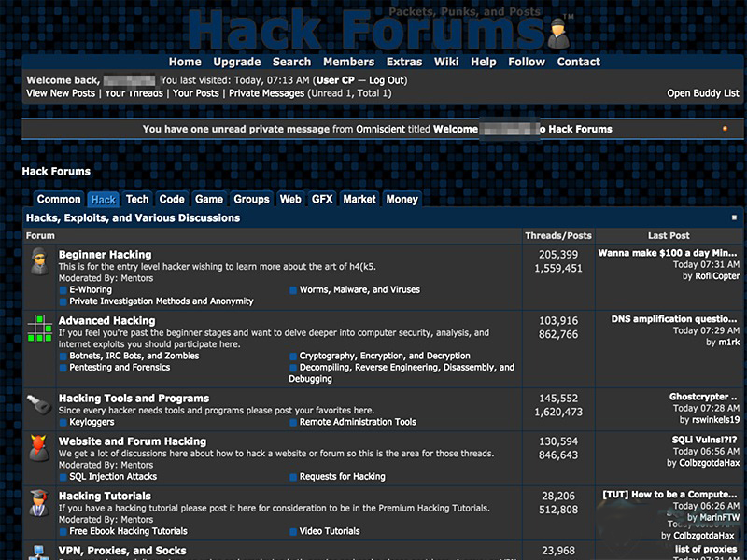Collapse the Hacks, Exploits category section
747x560 pixels.
[x=734, y=217]
